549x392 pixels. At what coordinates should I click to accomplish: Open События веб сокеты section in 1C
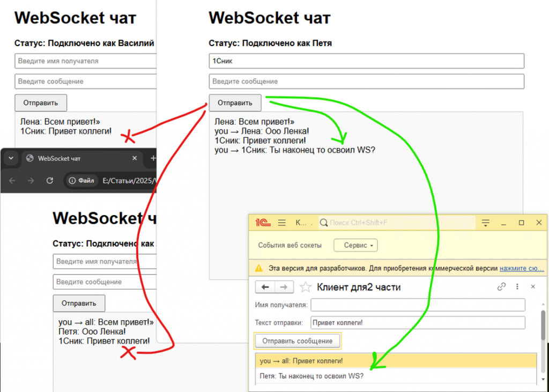point(290,245)
